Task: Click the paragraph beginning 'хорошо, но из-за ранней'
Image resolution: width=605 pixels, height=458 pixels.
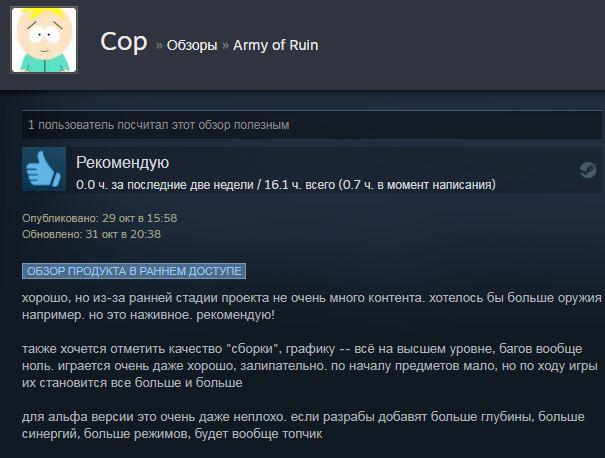Action: click(x=312, y=306)
